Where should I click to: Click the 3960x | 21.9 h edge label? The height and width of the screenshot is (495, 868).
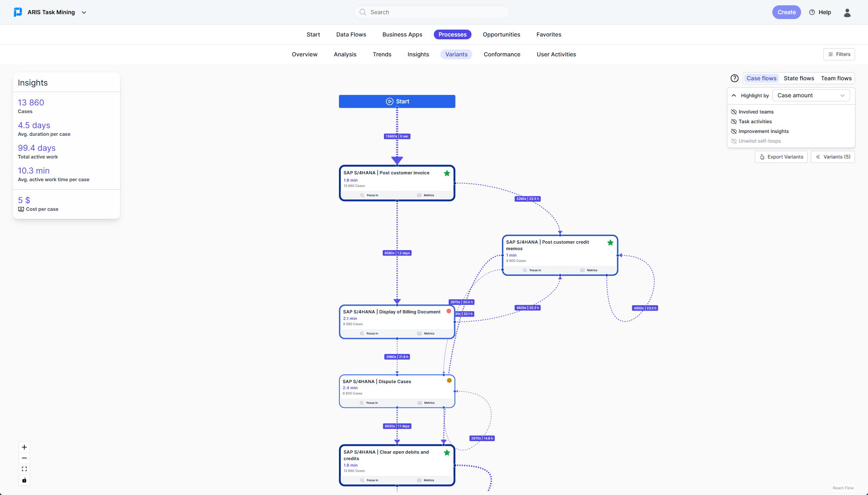pos(397,357)
